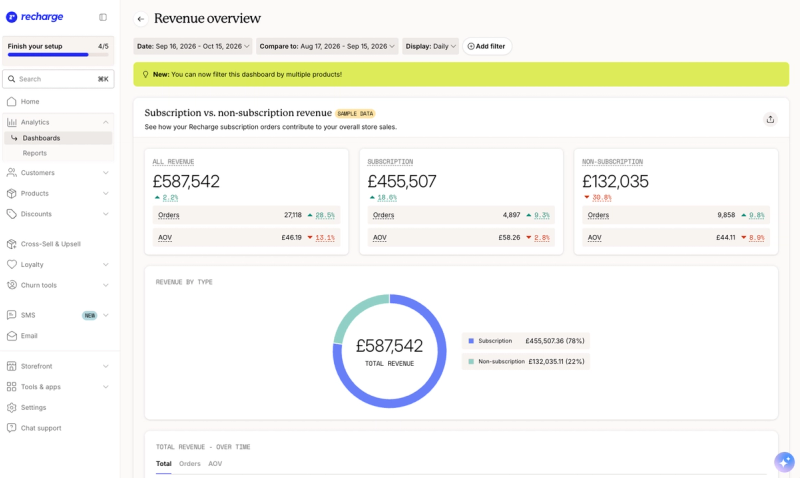Viewport: 800px width, 478px height.
Task: Click the NON-SUBSCRIPTION card label
Action: pos(612,162)
